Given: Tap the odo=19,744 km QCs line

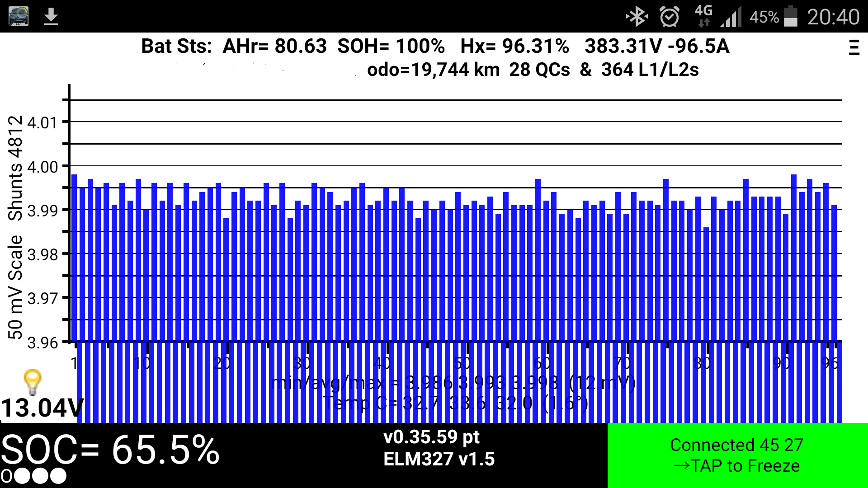Looking at the screenshot, I should (533, 70).
